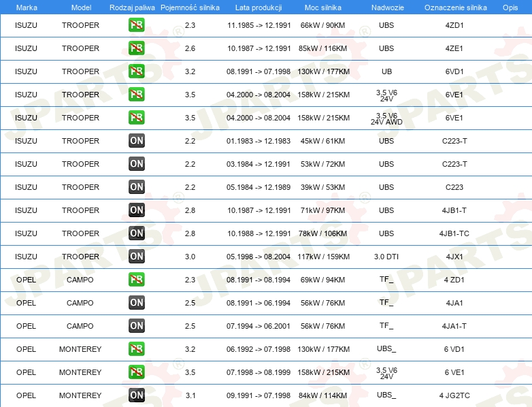Click TROOPER in the 4JX1 row
Screen dimensions: 532x407
[80, 257]
